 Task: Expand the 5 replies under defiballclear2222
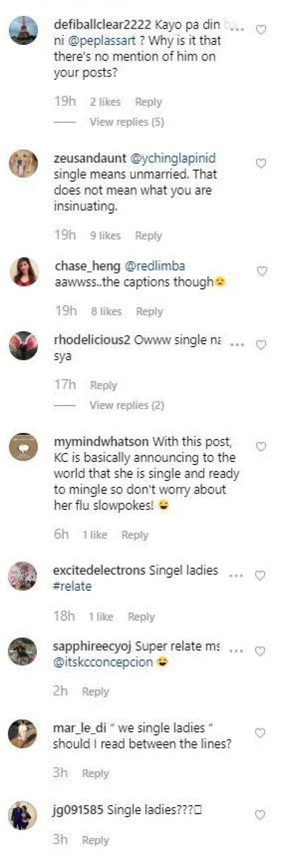[127, 122]
